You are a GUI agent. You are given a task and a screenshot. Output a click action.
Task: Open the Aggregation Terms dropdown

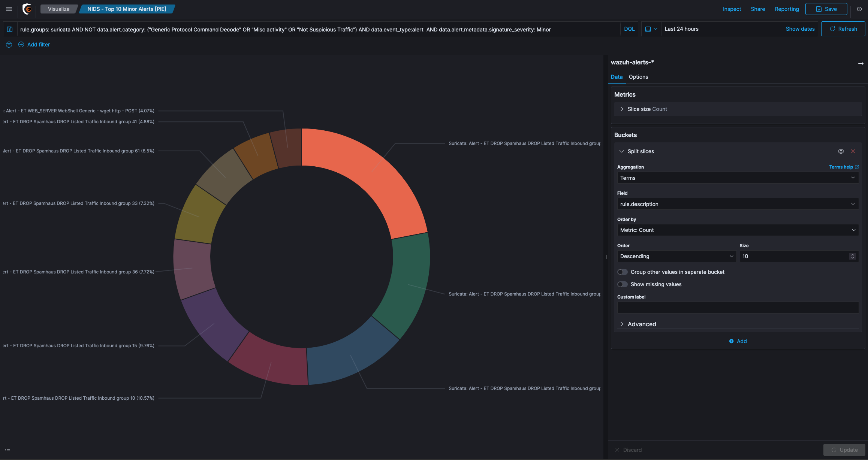coord(737,178)
